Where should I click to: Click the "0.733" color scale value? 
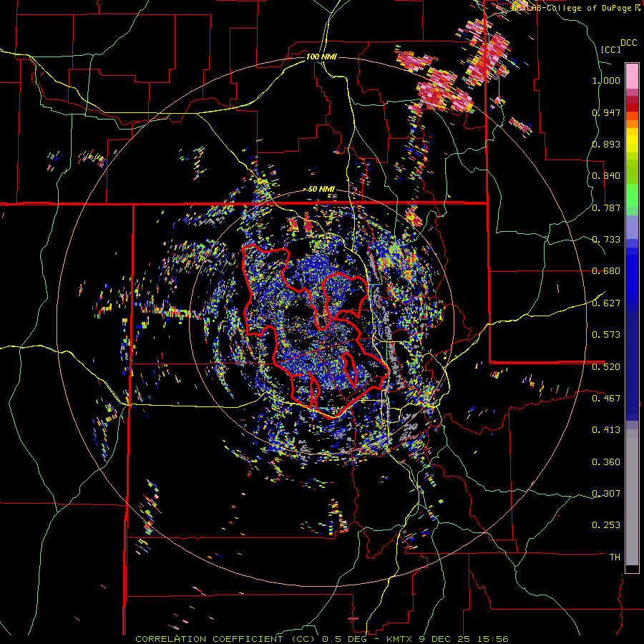coord(606,240)
